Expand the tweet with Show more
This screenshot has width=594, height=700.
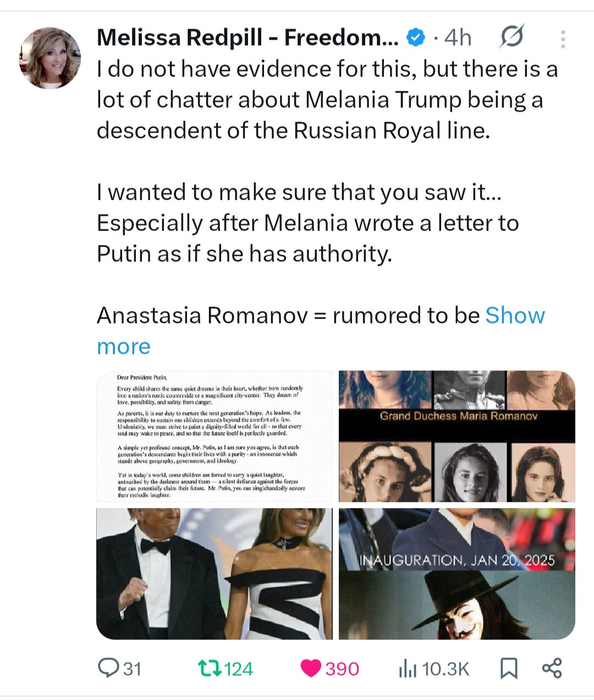(514, 315)
